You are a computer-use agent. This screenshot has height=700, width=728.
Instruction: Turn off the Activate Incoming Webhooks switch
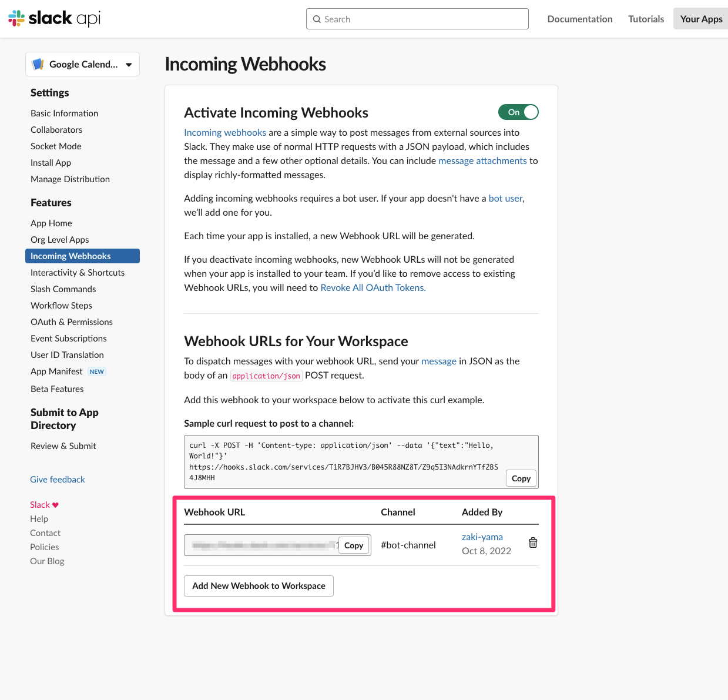click(x=518, y=112)
